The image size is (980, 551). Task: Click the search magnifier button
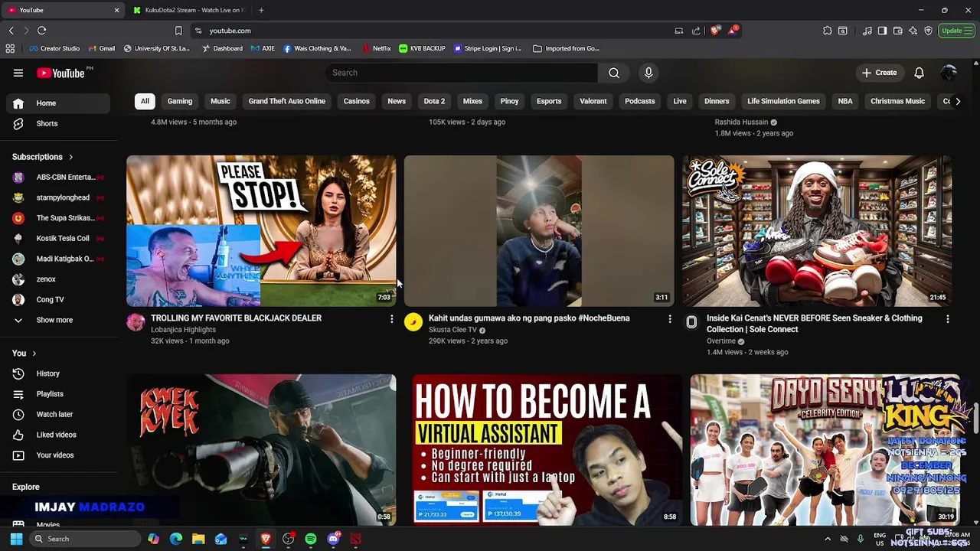click(x=613, y=73)
